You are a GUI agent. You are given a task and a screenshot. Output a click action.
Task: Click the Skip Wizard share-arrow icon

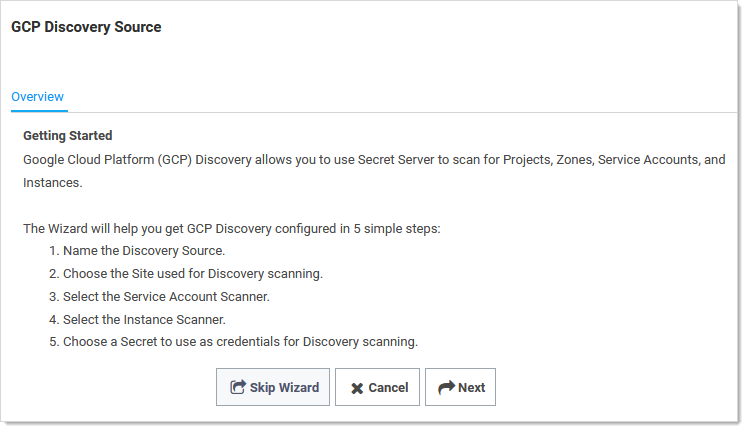[238, 388]
